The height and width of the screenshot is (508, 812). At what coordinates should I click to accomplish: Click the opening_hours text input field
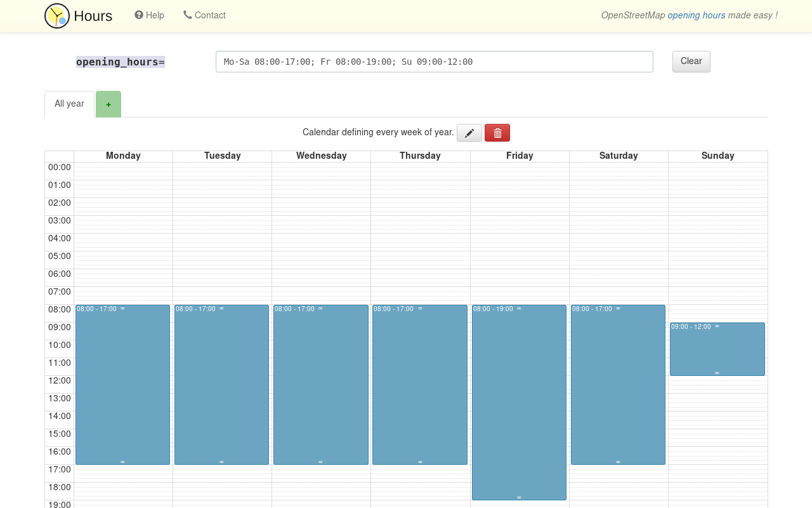pyautogui.click(x=434, y=62)
